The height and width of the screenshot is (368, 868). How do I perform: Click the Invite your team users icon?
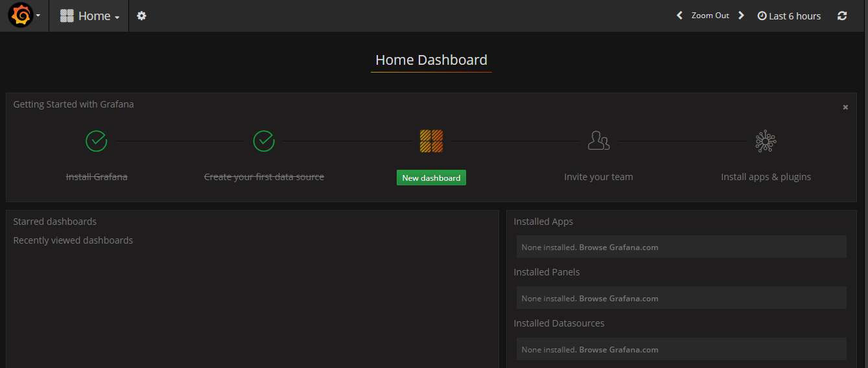tap(598, 141)
